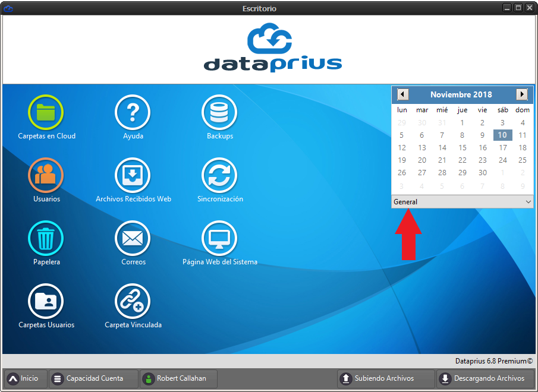Maximize the Escritorio window
Viewport: 538px width, 392px height.
point(518,8)
